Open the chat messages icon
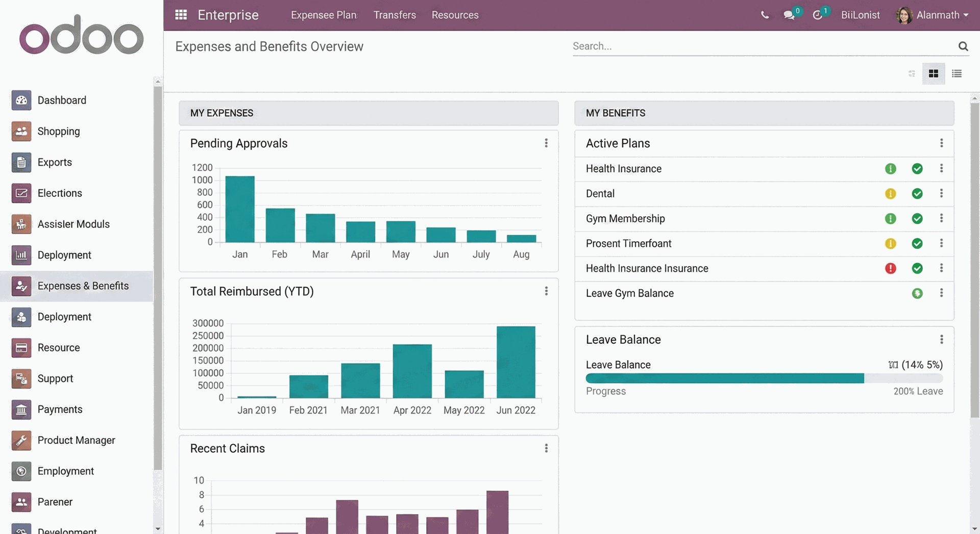The width and height of the screenshot is (980, 534). (789, 15)
